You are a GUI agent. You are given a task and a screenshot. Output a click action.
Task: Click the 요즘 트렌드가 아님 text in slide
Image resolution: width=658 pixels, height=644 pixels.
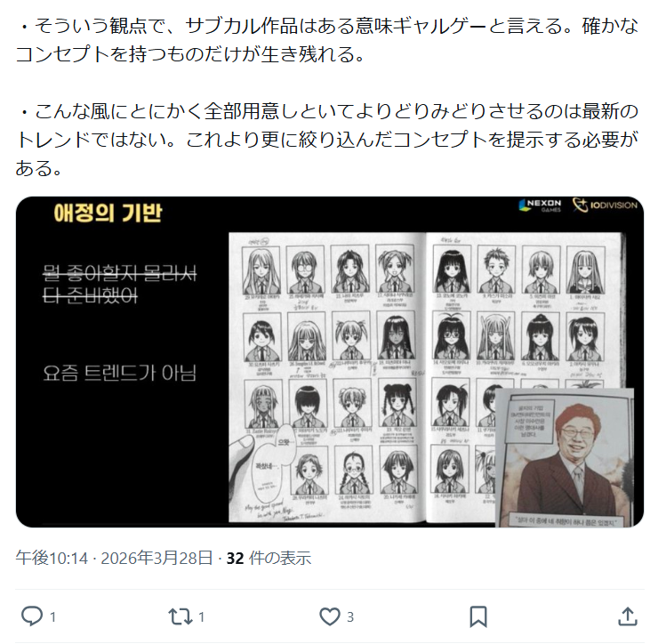click(120, 373)
